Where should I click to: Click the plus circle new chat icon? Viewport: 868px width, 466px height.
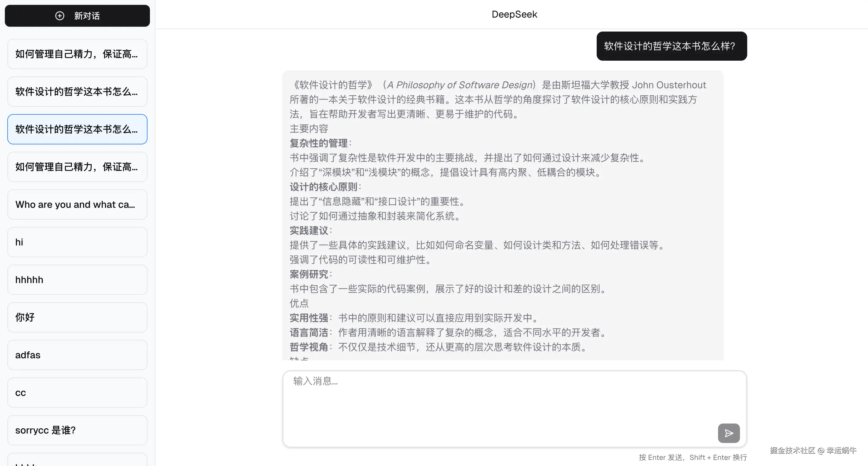pos(60,16)
